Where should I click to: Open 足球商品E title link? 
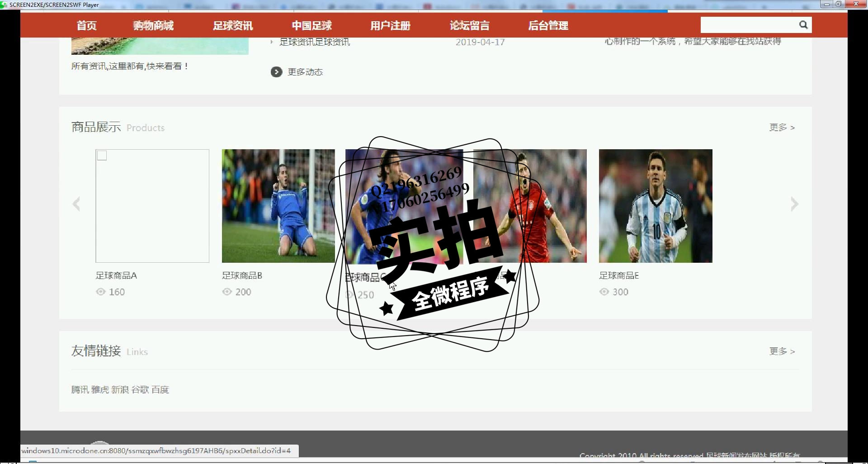(619, 275)
